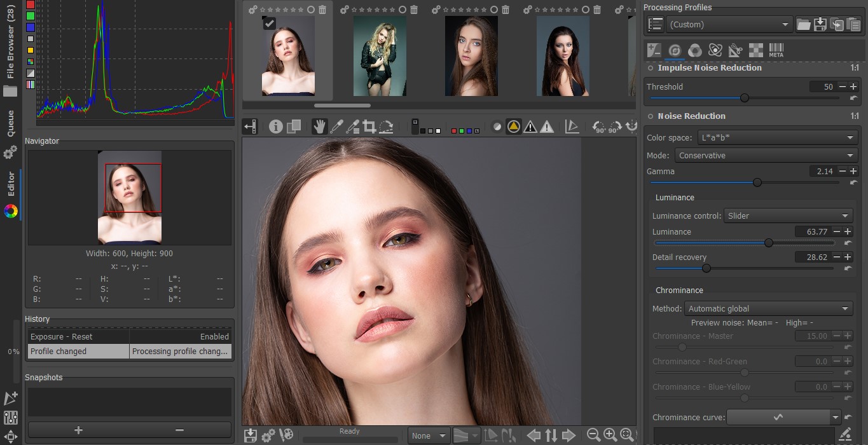Image resolution: width=868 pixels, height=445 pixels.
Task: Open the Metadata tab
Action: pyautogui.click(x=776, y=50)
